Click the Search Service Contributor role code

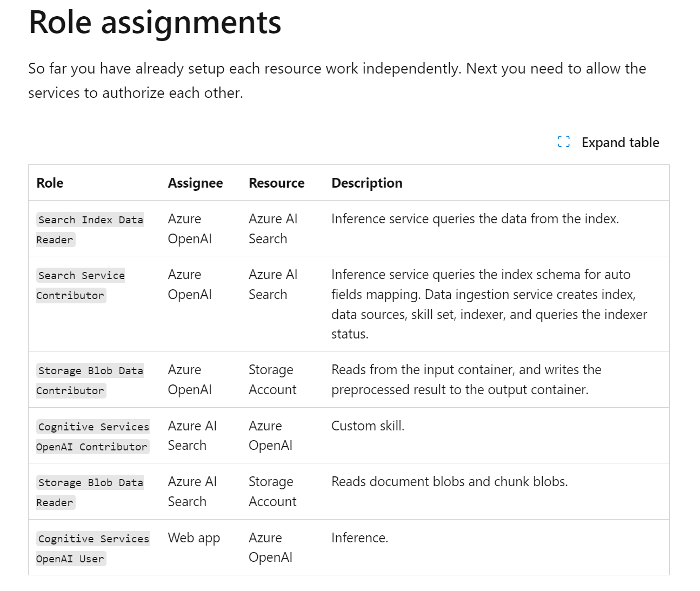pyautogui.click(x=81, y=285)
